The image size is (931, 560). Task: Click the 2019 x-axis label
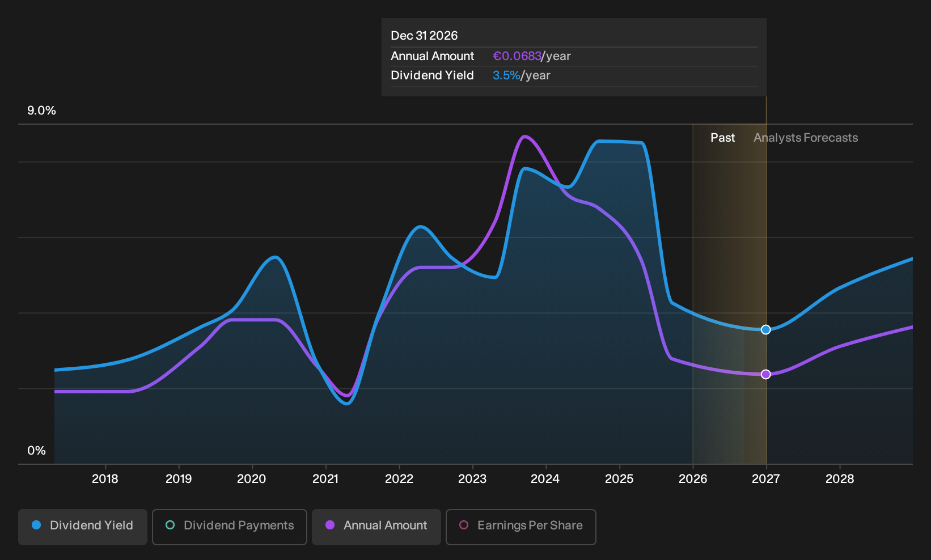pos(179,479)
